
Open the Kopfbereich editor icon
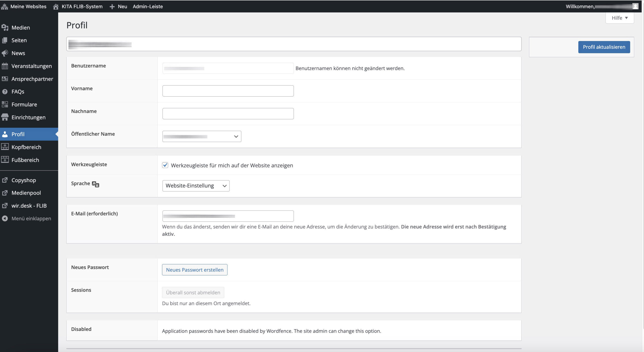[5, 147]
